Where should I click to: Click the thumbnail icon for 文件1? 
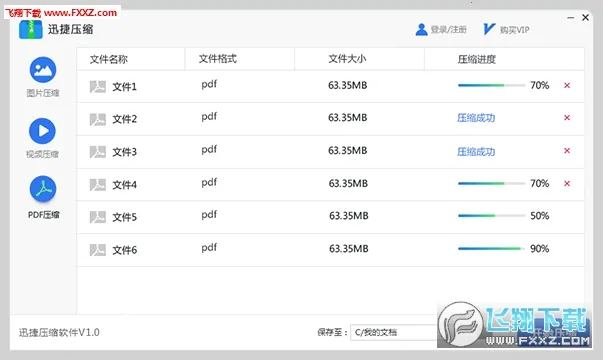pyautogui.click(x=98, y=87)
